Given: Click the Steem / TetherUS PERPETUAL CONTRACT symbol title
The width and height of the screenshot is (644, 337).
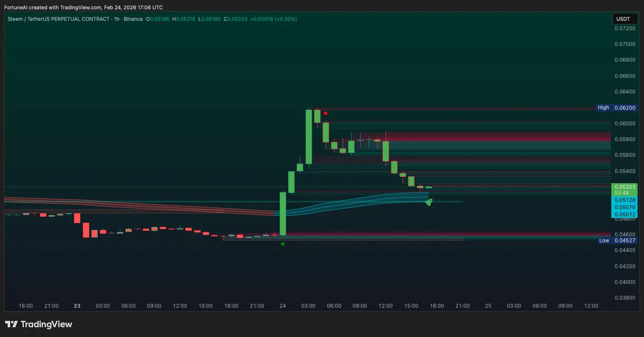Looking at the screenshot, I should [x=59, y=19].
